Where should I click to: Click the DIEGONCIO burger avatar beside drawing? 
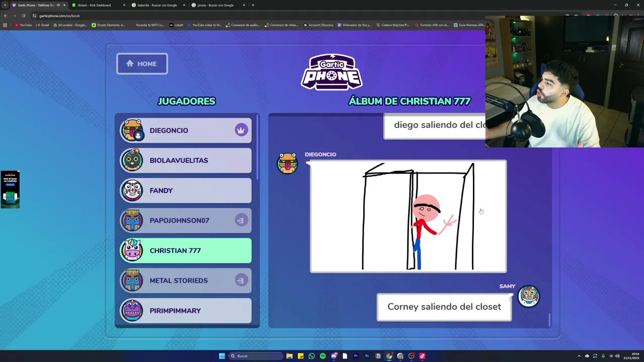click(288, 163)
